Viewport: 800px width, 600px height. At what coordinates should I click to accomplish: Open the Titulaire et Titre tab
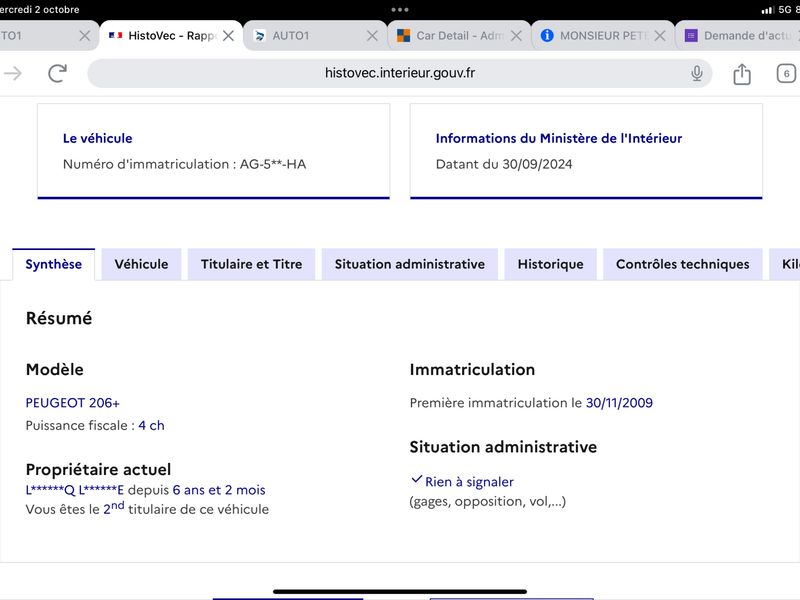point(252,264)
